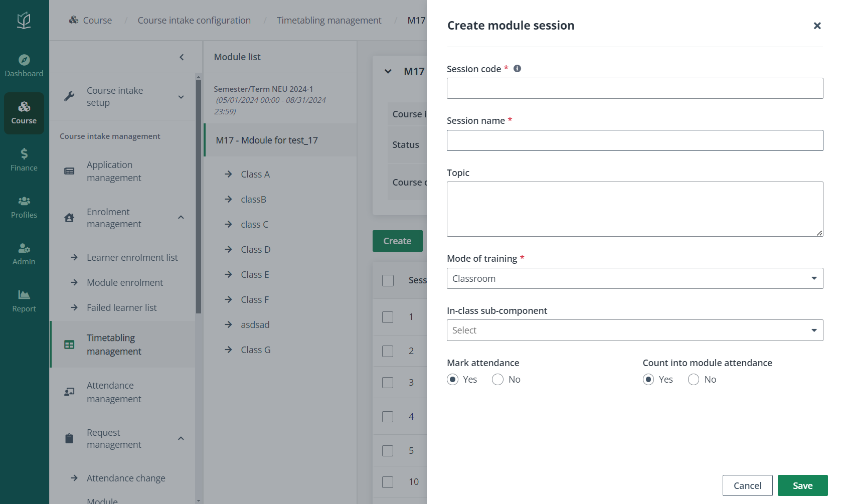Viewport: 841px width, 504px height.
Task: Click the Application management list icon
Action: (69, 171)
